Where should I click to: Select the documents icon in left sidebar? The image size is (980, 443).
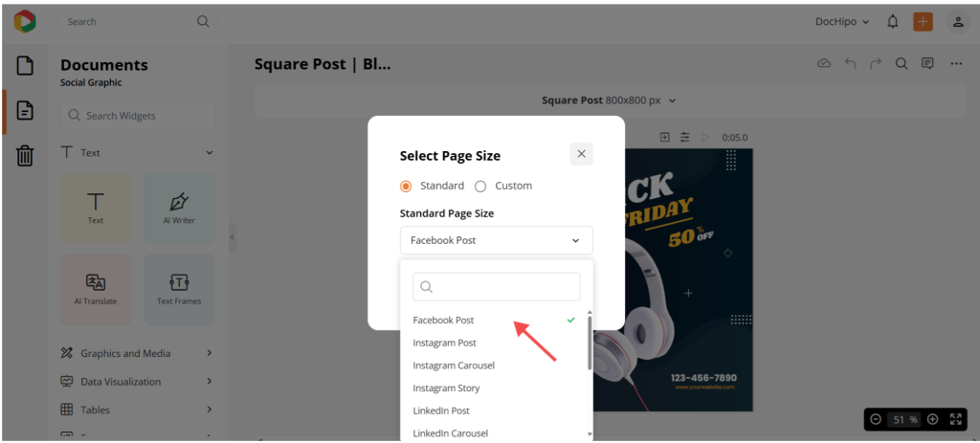pos(24,111)
